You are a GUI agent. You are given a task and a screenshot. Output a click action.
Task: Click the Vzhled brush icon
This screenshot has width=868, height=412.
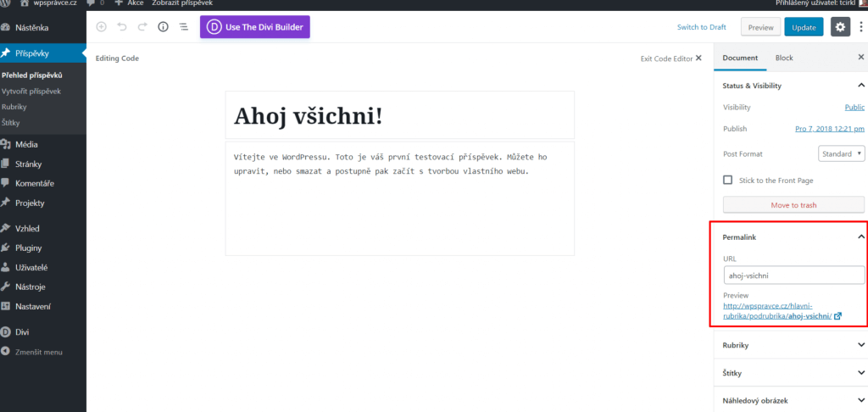6,228
